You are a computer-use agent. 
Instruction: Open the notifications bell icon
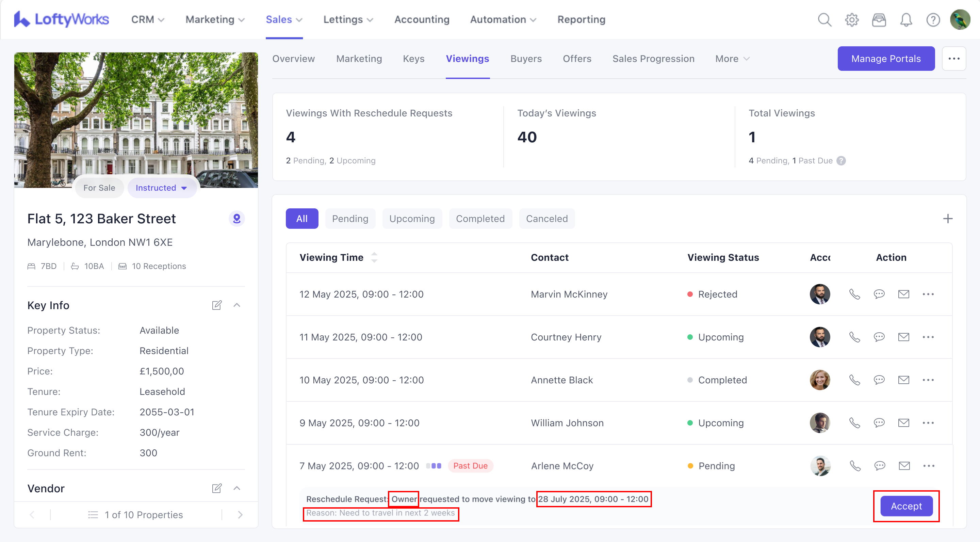click(906, 20)
